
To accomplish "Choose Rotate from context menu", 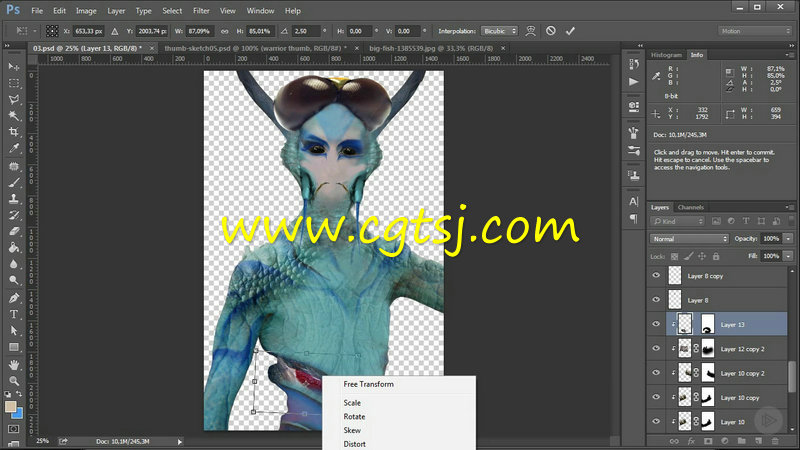I will (x=354, y=416).
